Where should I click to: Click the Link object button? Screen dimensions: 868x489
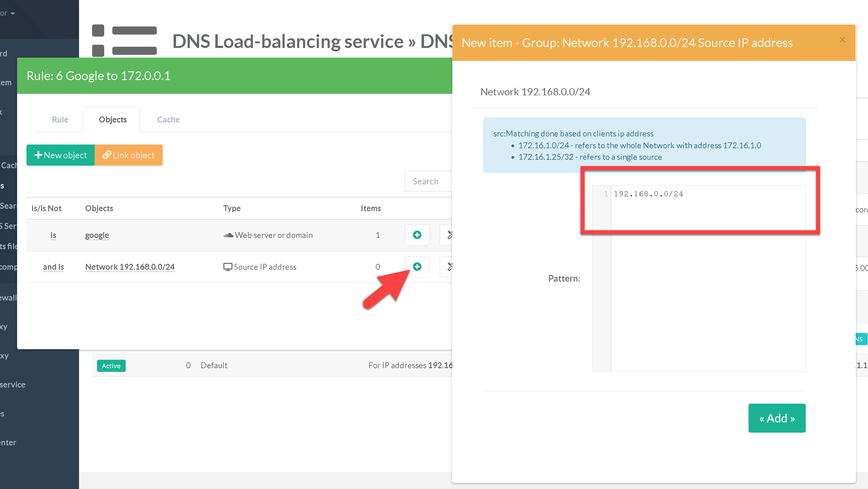pos(128,155)
